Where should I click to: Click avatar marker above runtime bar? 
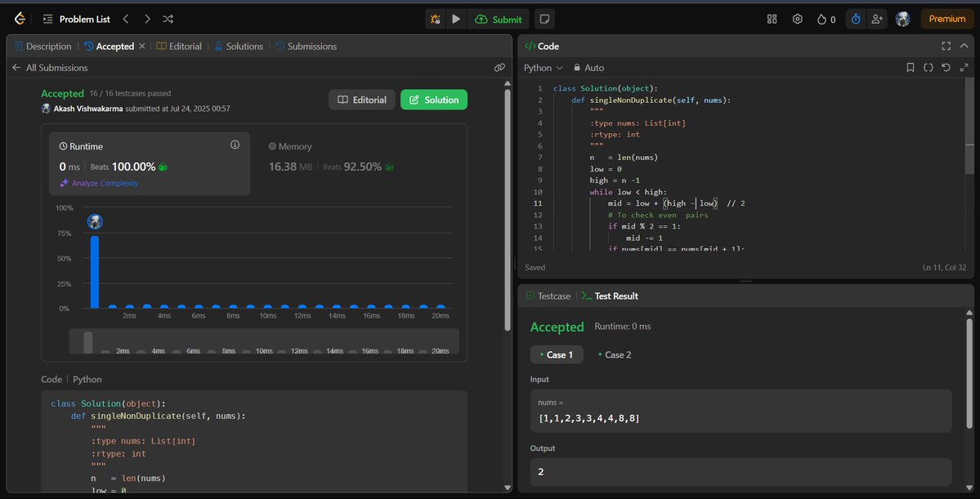(x=95, y=221)
